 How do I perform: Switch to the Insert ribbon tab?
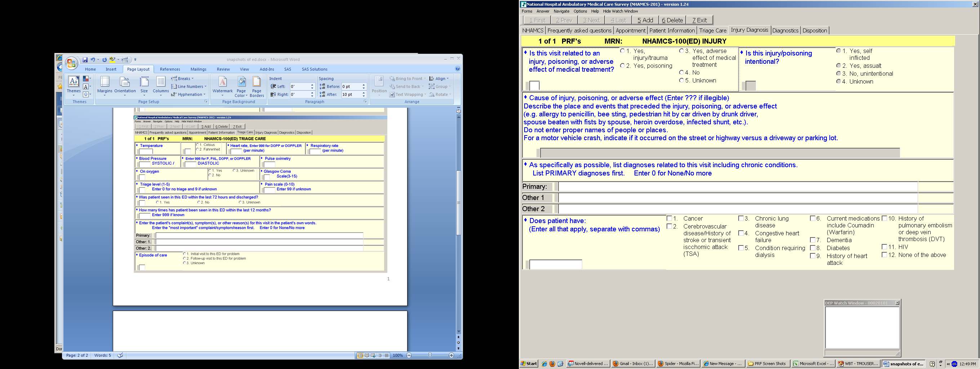[111, 69]
